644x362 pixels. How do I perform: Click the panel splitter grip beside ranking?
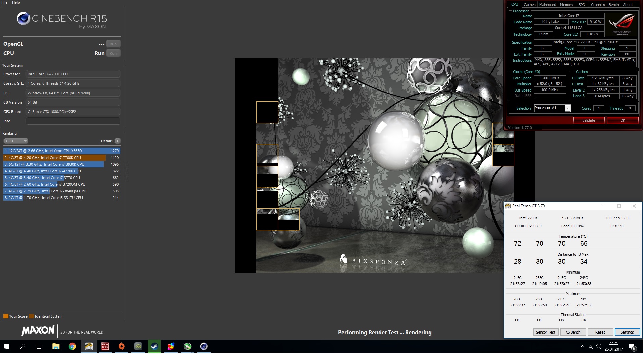click(x=127, y=173)
